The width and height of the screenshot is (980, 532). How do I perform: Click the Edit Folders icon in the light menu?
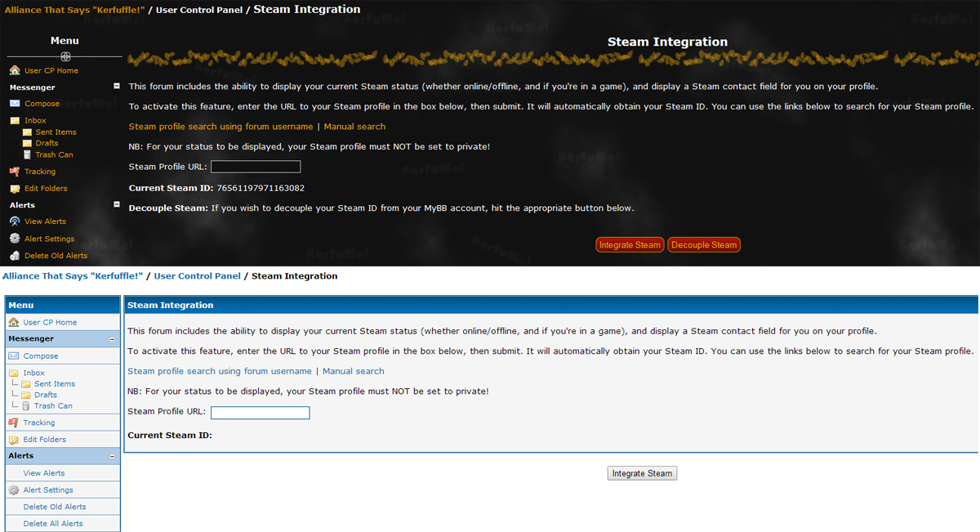point(14,440)
